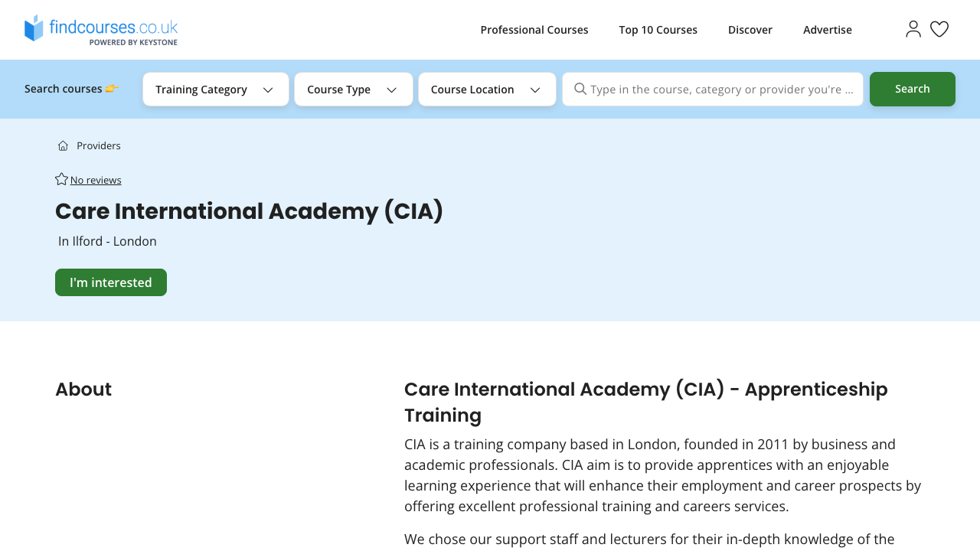Screen dimensions: 980x551
Task: Open the Course Type dropdown
Action: point(354,89)
